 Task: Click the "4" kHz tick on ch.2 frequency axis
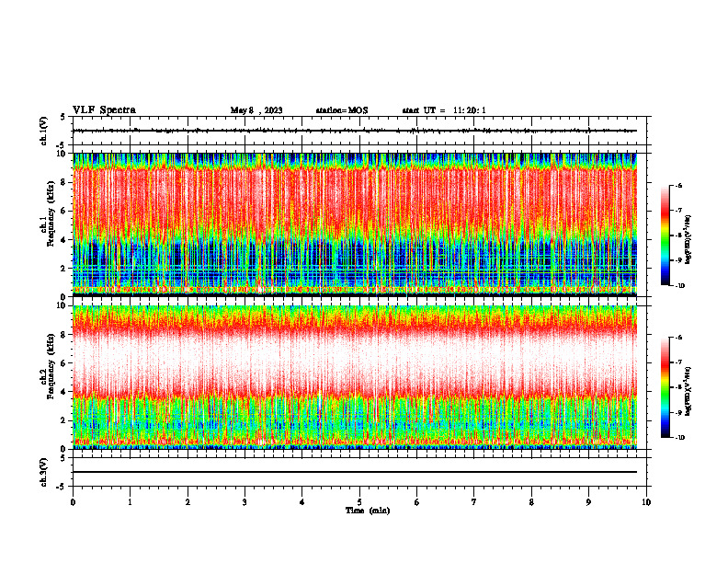(64, 392)
